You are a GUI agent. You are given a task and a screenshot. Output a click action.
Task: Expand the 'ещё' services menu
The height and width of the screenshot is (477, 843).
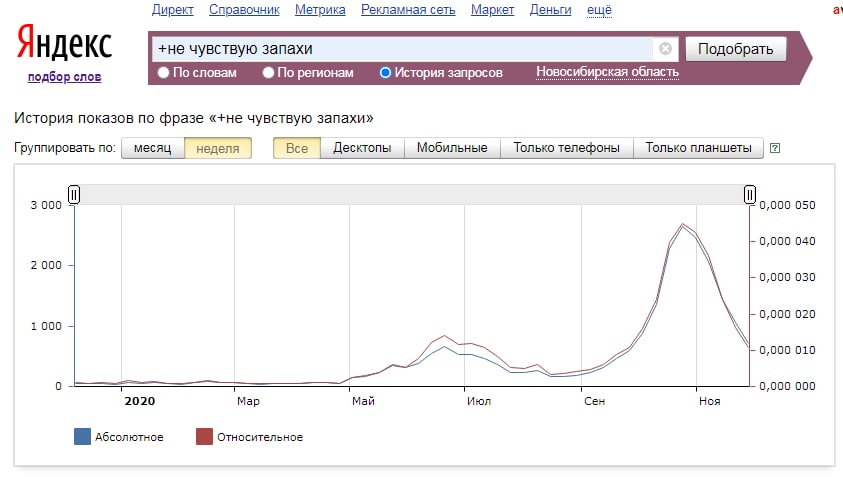[x=599, y=10]
